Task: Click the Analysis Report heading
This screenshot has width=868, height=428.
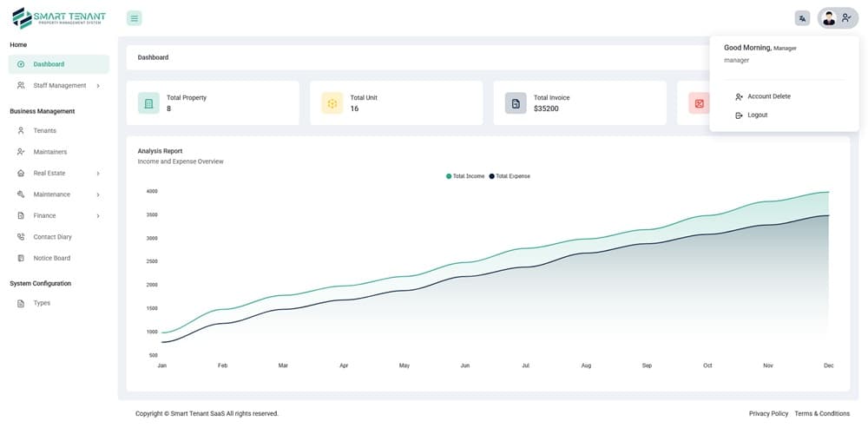Action: (160, 151)
